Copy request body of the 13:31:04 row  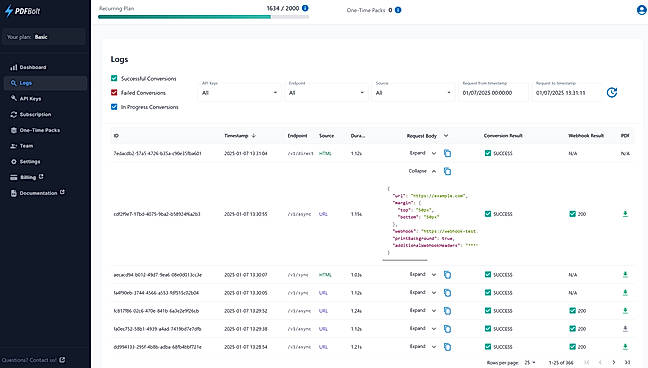tap(448, 153)
